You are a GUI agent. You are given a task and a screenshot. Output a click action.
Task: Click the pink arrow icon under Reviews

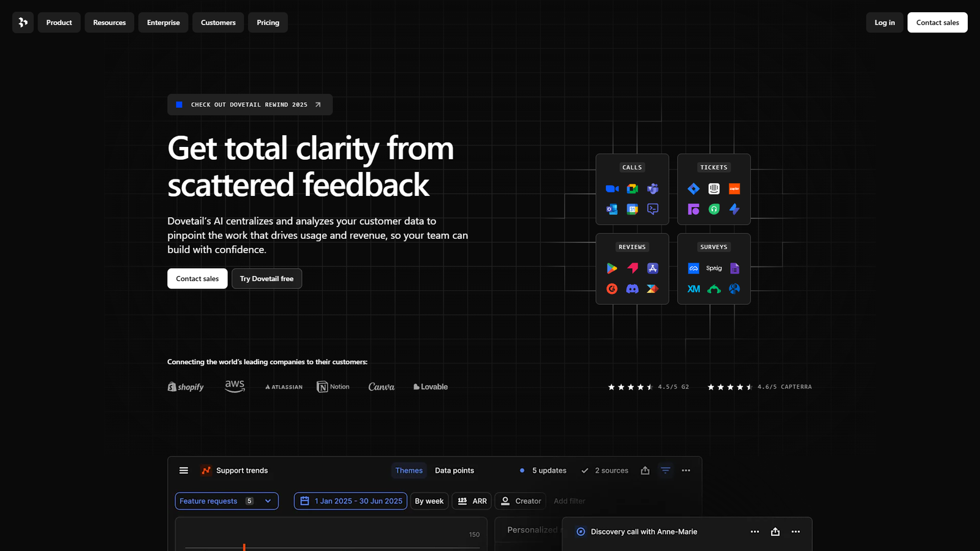pyautogui.click(x=632, y=268)
